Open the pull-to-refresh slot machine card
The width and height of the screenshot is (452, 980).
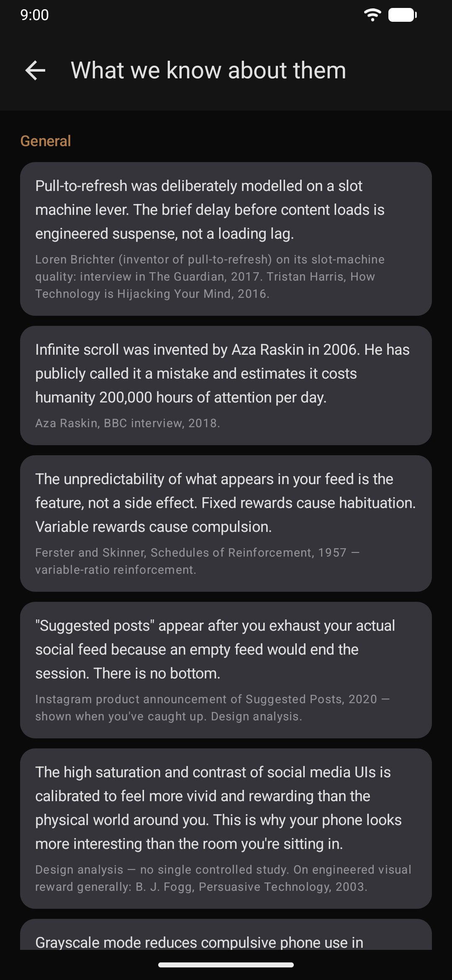click(226, 239)
